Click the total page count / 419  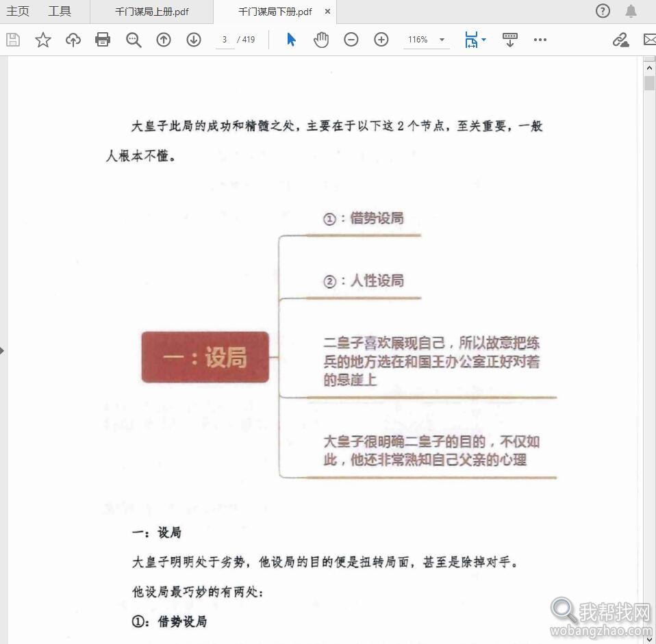[246, 40]
